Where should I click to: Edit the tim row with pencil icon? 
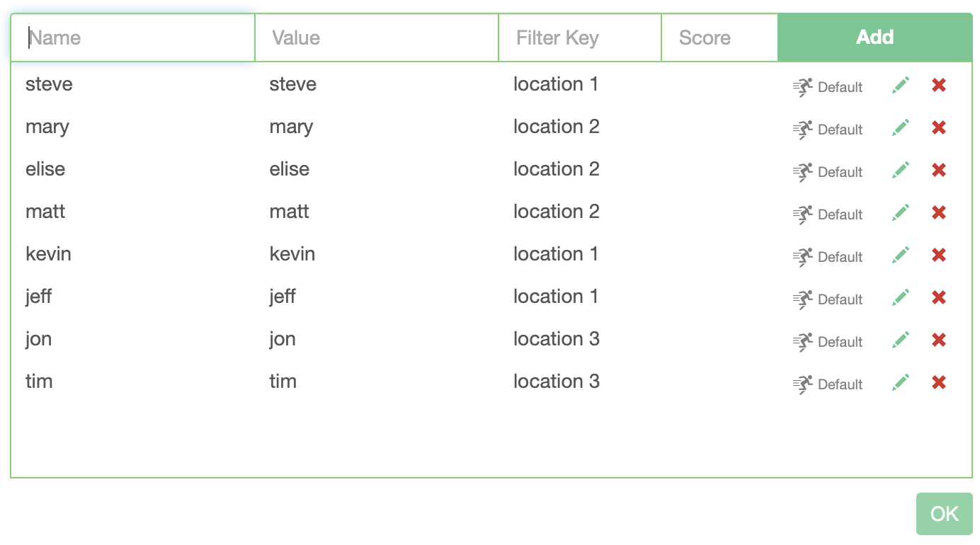(901, 383)
